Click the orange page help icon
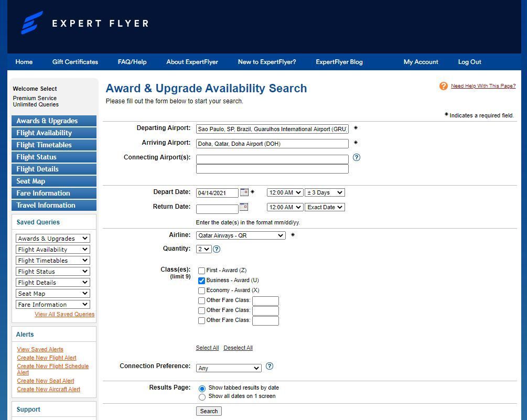Viewport: 527px width, 420px height. pos(443,86)
